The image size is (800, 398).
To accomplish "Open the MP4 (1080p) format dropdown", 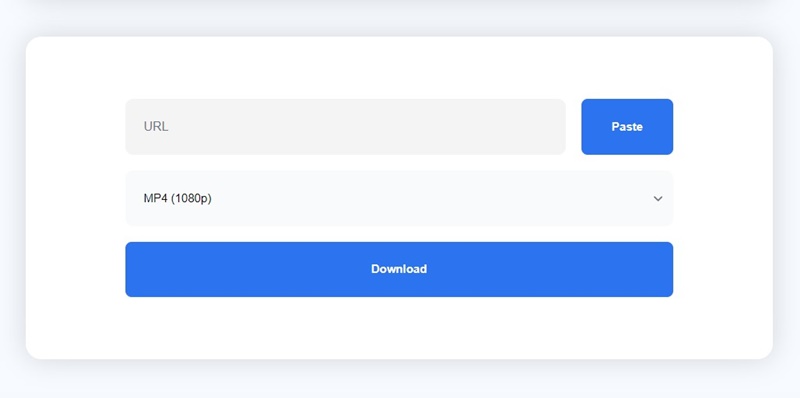I will point(399,198).
